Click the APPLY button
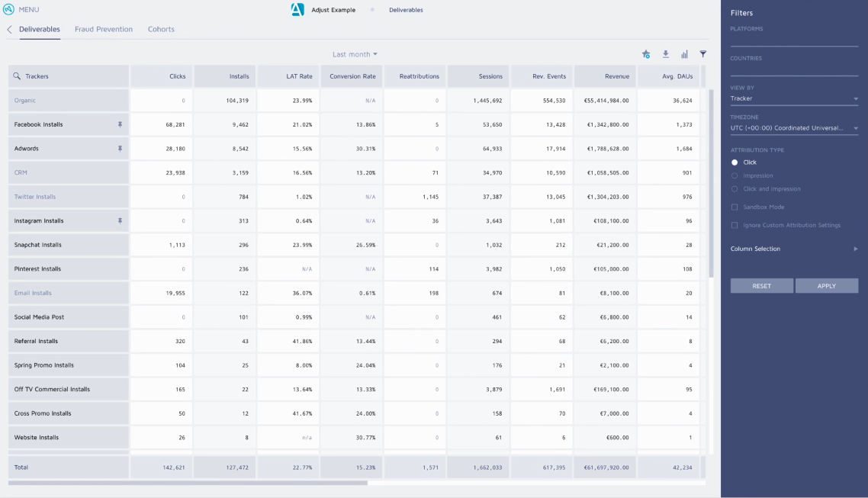This screenshot has width=868, height=498. click(x=826, y=286)
